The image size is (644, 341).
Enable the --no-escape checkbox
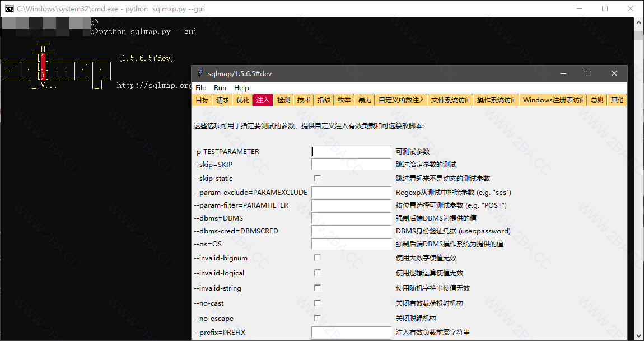[x=318, y=319]
